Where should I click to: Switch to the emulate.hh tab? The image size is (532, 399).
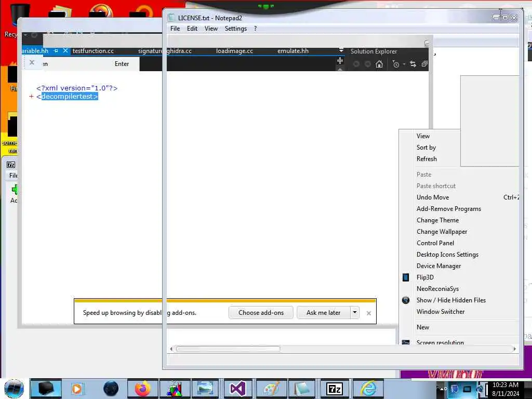coord(293,51)
